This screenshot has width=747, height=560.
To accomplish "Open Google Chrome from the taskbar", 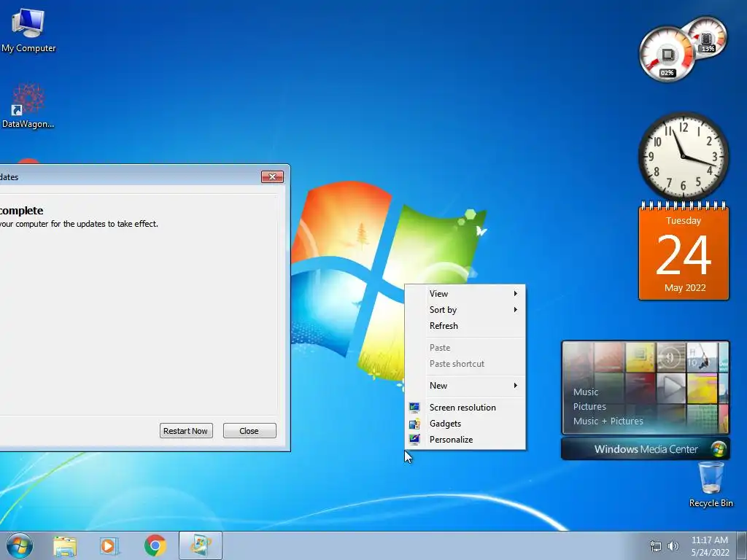I will [155, 546].
